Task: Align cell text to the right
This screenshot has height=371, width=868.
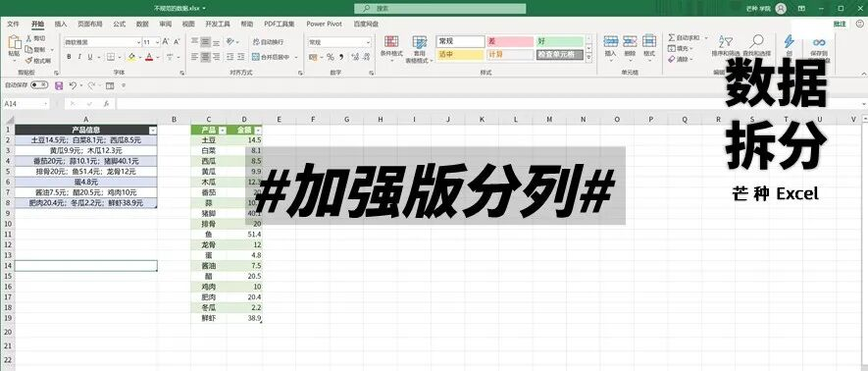Action: (217, 57)
